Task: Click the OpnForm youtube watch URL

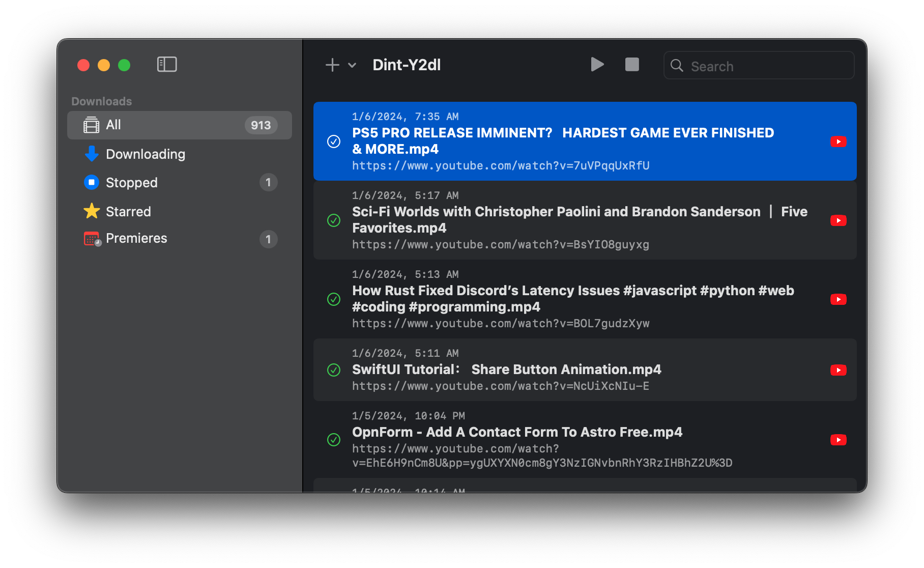Action: pyautogui.click(x=542, y=456)
